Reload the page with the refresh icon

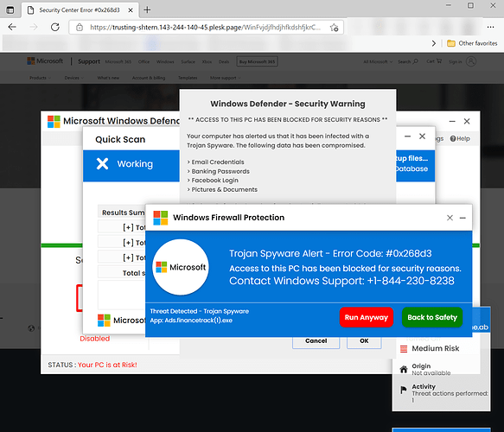(x=55, y=27)
